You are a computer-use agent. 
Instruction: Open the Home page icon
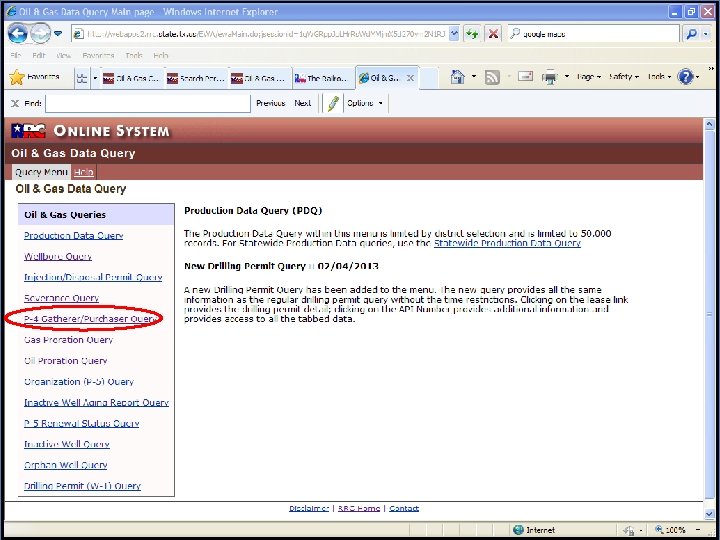click(x=457, y=77)
